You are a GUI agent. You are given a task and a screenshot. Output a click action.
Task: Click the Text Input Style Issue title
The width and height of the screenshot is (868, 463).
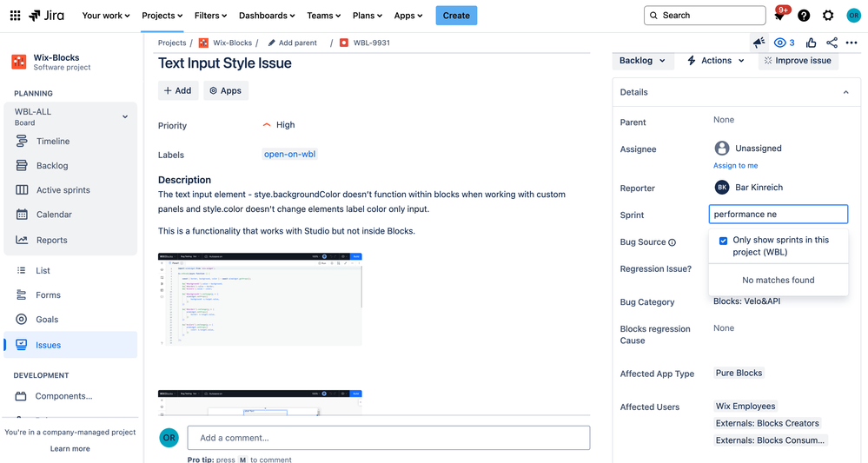[x=225, y=63]
